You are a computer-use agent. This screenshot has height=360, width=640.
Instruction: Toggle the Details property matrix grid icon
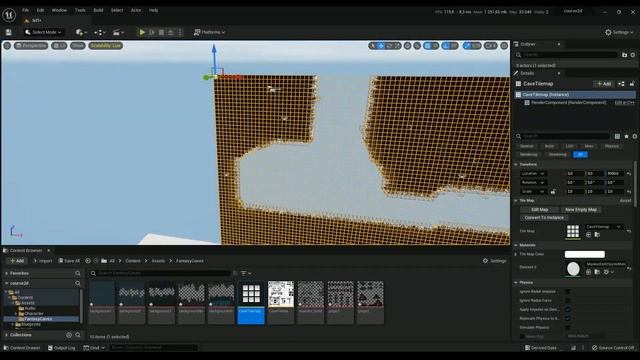point(617,136)
